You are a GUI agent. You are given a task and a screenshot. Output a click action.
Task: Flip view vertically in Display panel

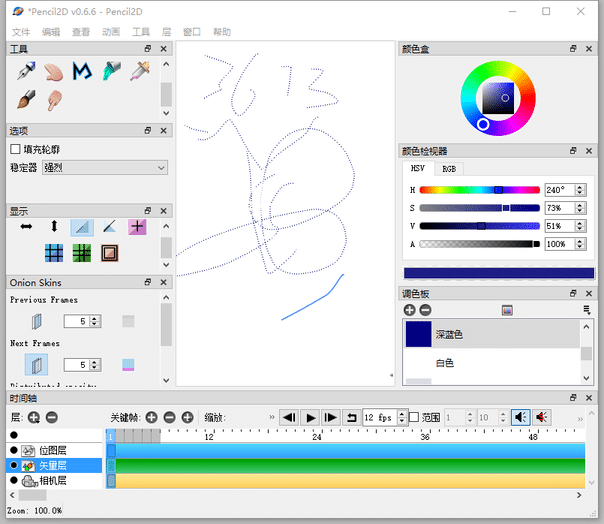pos(54,226)
